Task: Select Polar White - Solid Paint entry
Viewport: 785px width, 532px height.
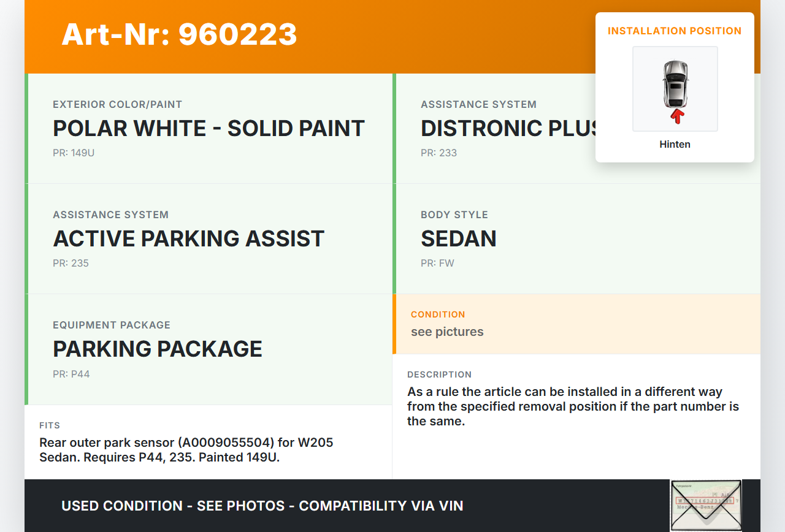Action: tap(209, 128)
